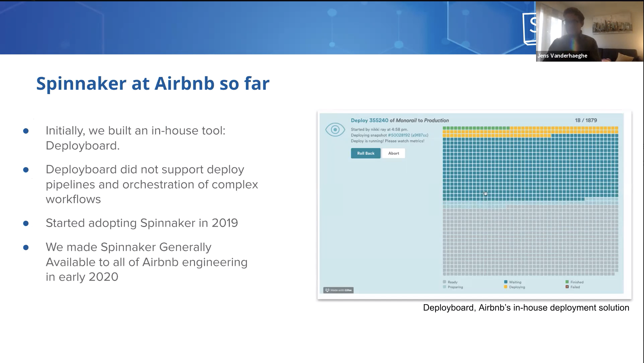Open the Deploy 355240 link
The height and width of the screenshot is (363, 644).
(370, 120)
